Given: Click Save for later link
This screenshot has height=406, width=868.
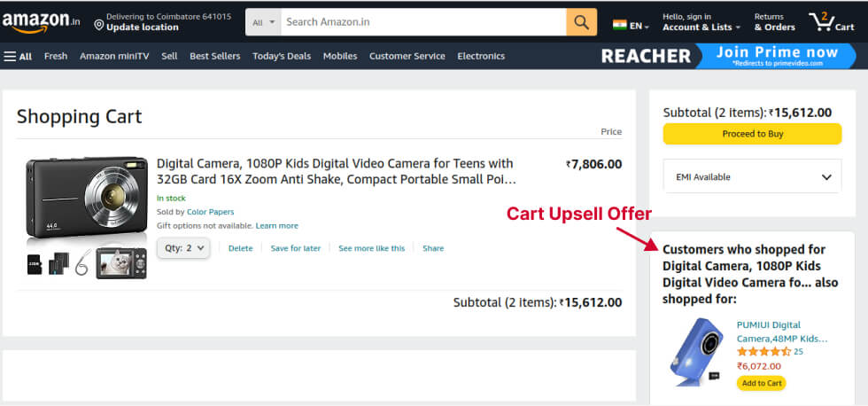Looking at the screenshot, I should (x=296, y=248).
